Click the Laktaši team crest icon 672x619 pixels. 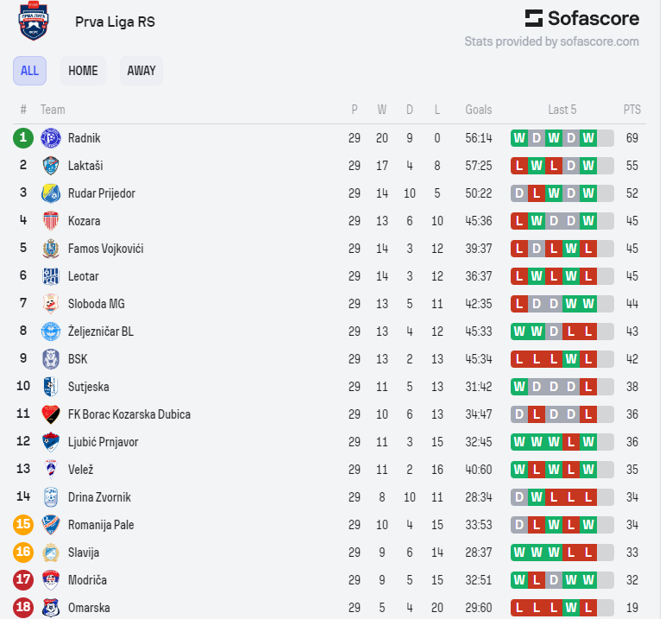[50, 166]
